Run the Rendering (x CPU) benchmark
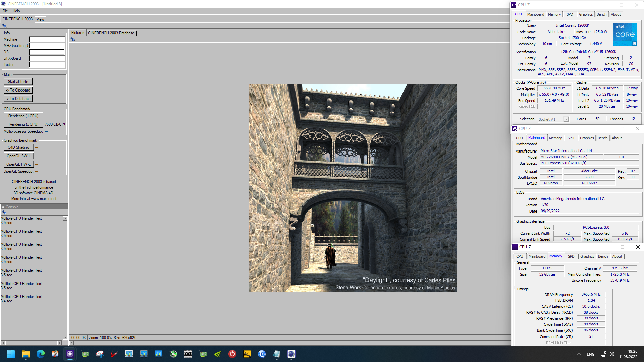Image resolution: width=644 pixels, height=362 pixels. click(23, 124)
